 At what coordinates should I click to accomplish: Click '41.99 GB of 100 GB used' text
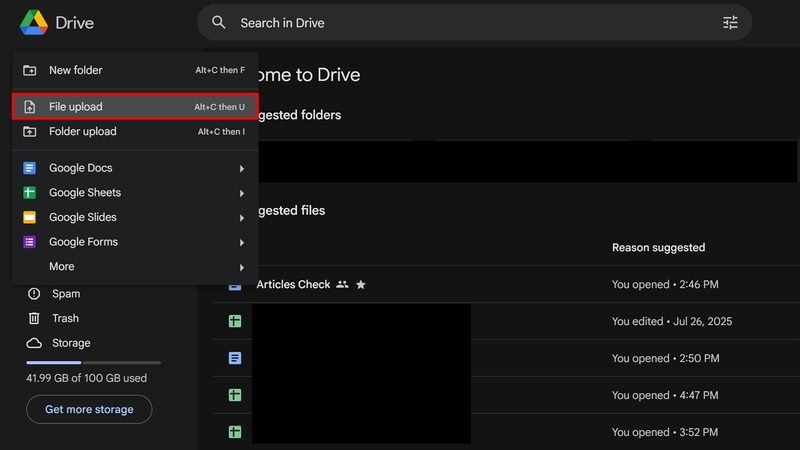point(87,378)
